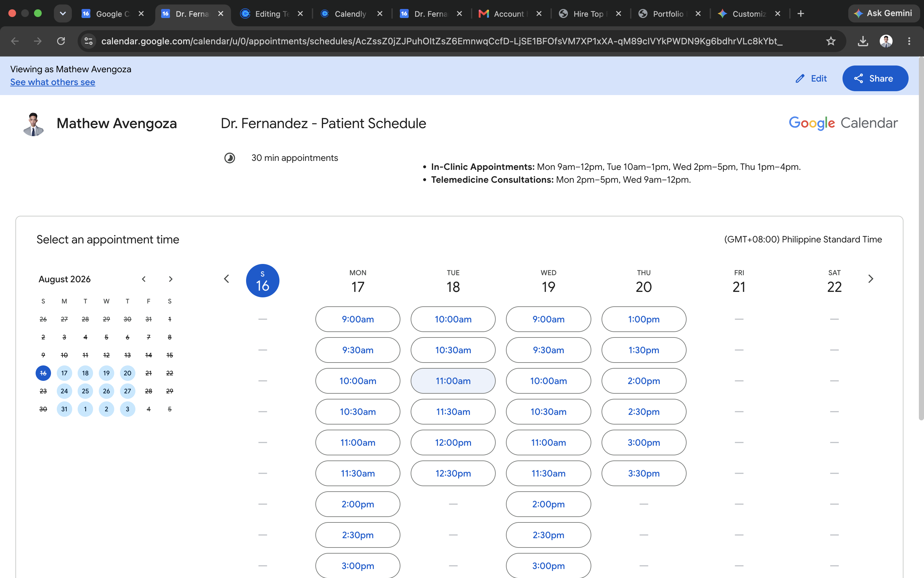Select Thursday 1:00pm appointment slot

[644, 319]
